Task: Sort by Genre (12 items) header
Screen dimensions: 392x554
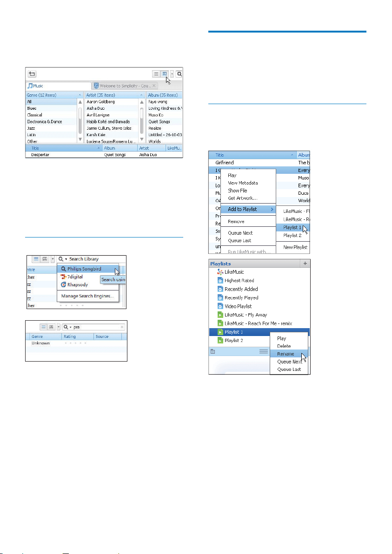Action: click(x=54, y=95)
